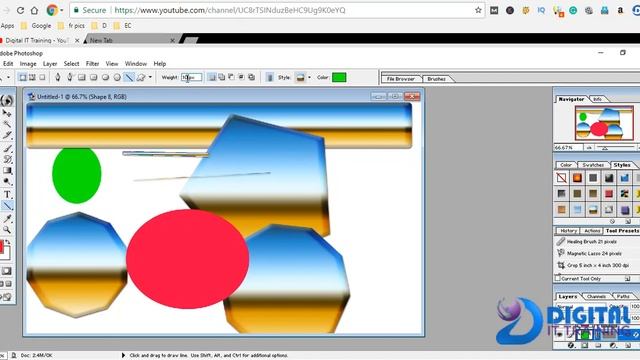Select the Zoom tool in toolbox
This screenshot has width=640, height=360.
(x=7, y=230)
